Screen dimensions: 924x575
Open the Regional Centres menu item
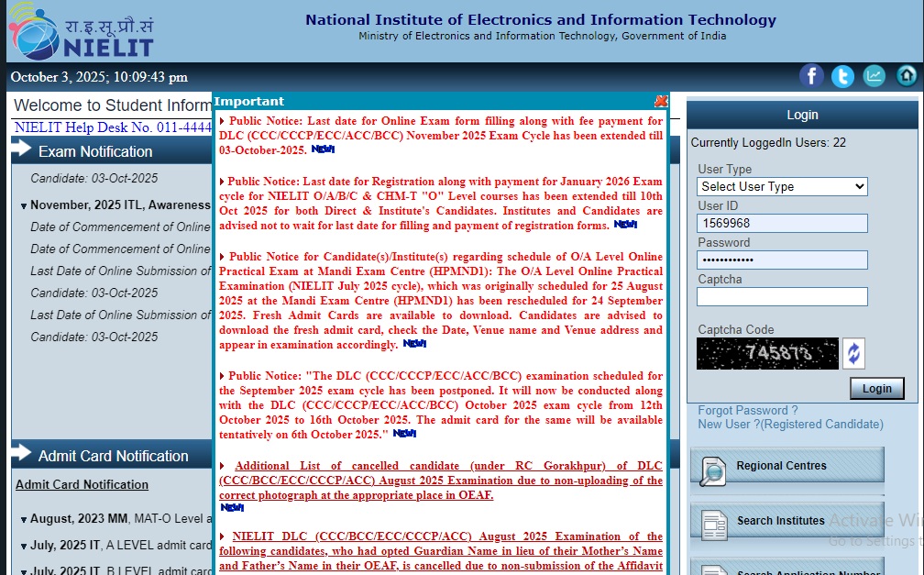point(786,466)
